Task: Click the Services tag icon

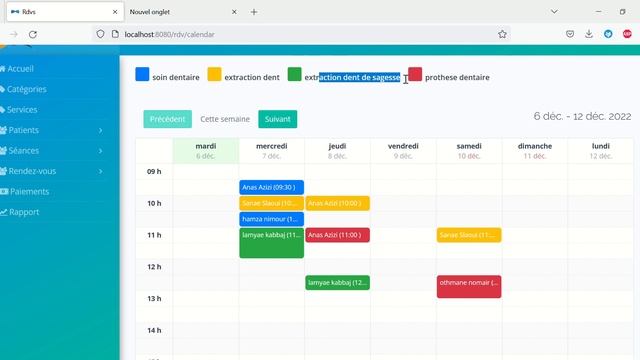Action: pyautogui.click(x=2, y=109)
